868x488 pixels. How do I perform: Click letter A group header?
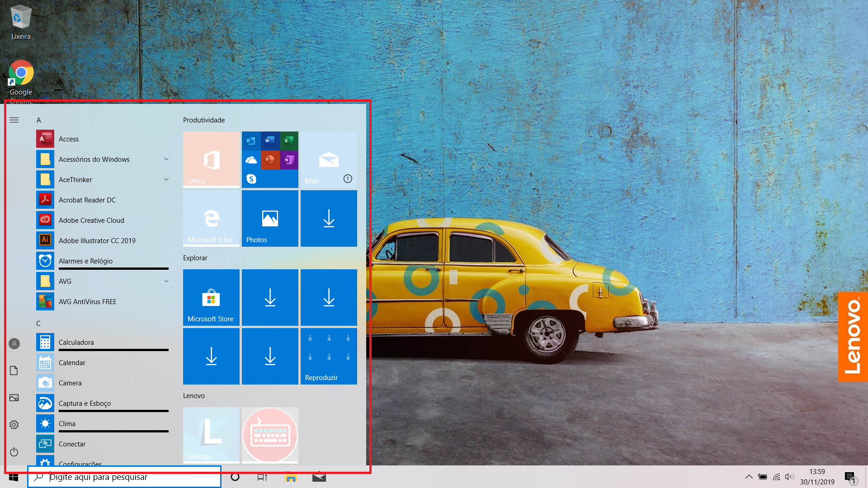click(39, 120)
